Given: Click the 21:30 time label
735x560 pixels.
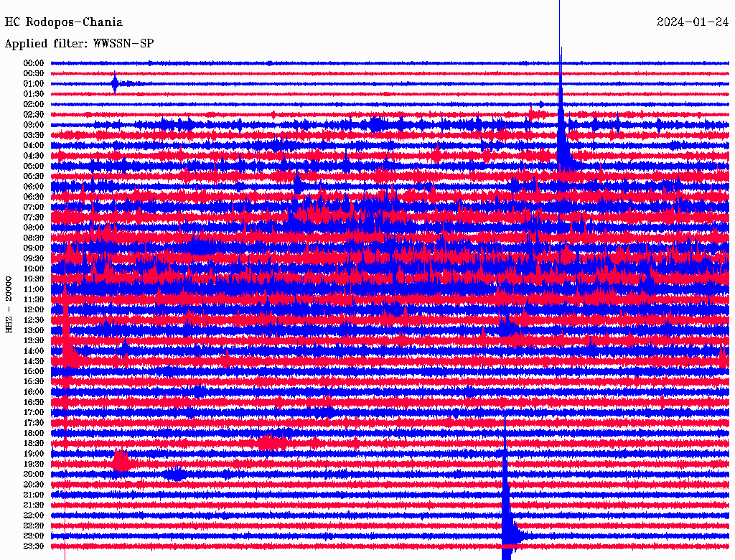Looking at the screenshot, I should 34,505.
